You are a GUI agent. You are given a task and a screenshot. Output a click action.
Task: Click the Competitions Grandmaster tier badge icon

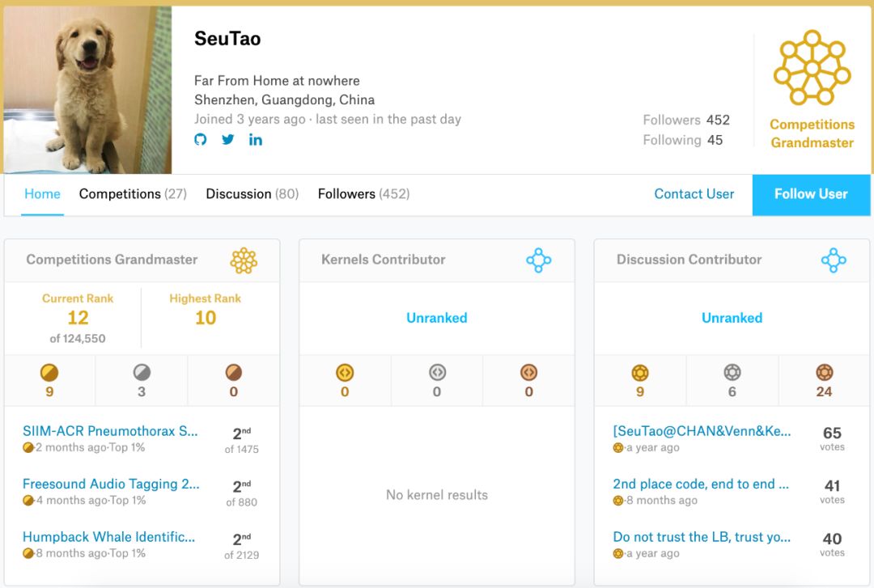[x=244, y=260]
